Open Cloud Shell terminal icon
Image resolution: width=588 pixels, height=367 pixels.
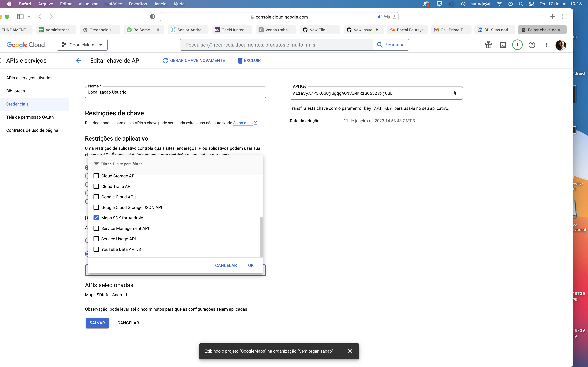pos(503,45)
